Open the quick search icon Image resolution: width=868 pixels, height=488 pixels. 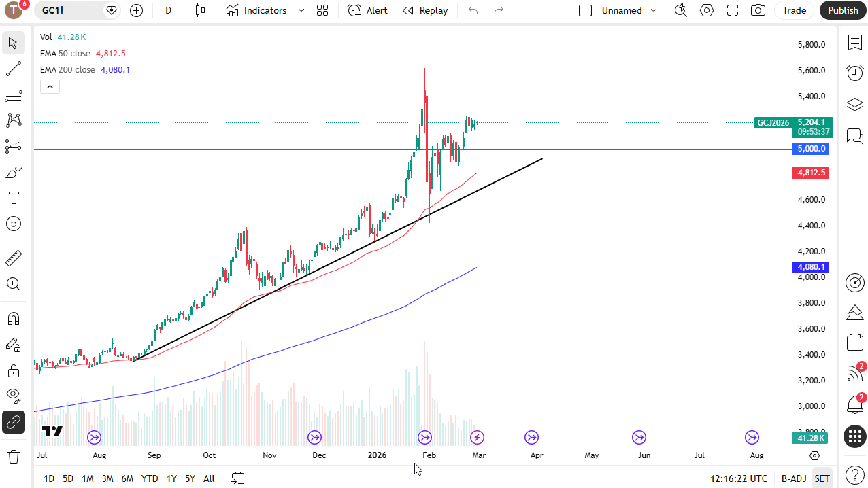680,10
